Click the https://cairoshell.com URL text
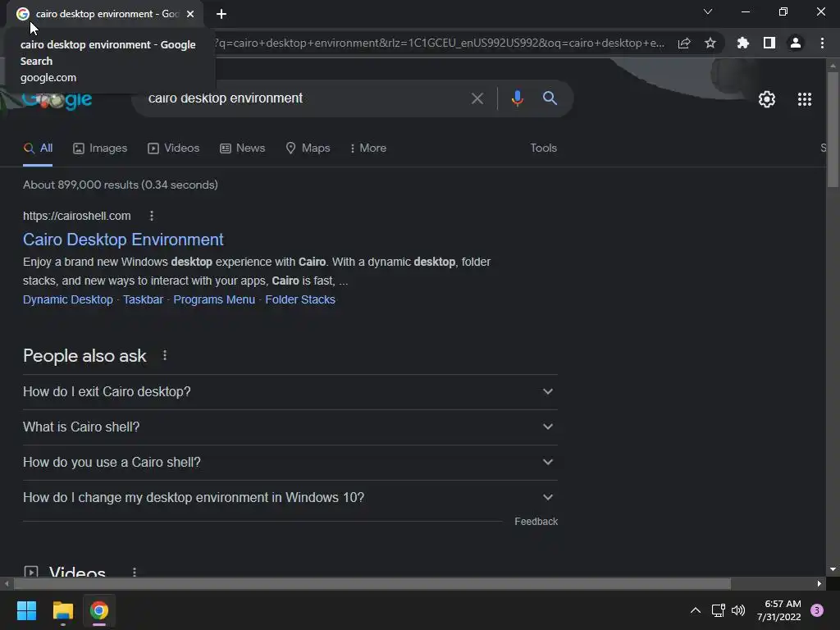840x630 pixels. pyautogui.click(x=76, y=216)
